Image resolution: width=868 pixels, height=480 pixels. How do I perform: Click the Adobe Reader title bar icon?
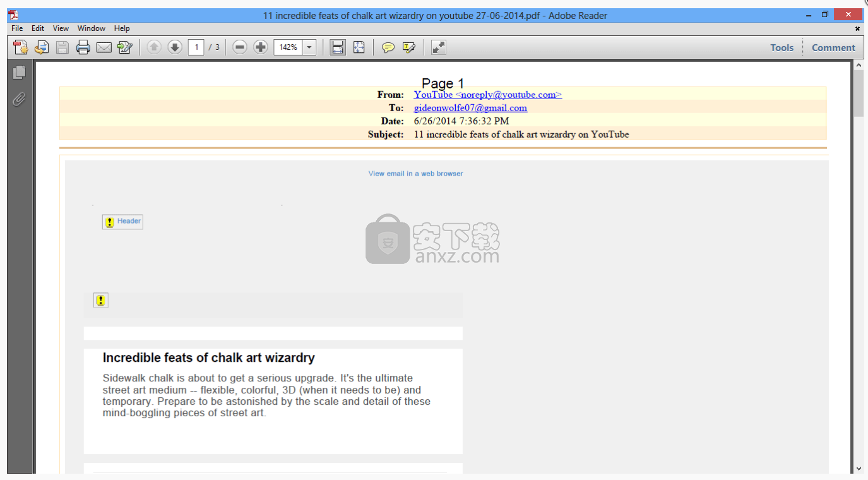click(13, 15)
